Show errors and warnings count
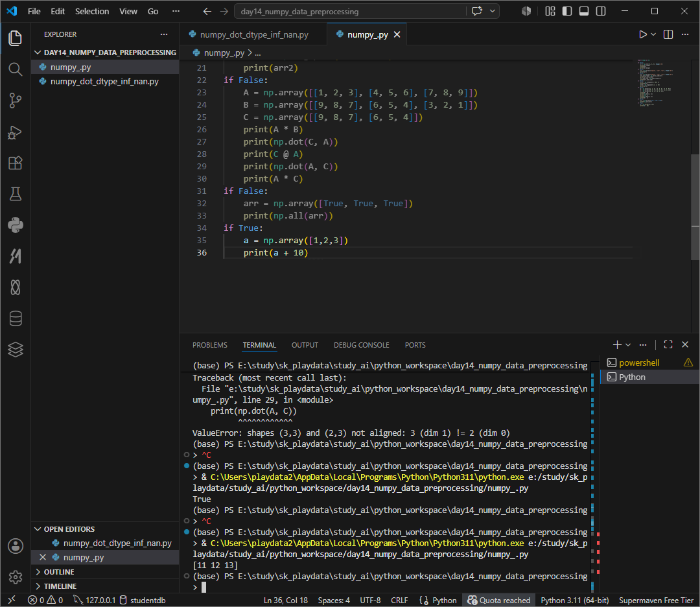 (45, 600)
